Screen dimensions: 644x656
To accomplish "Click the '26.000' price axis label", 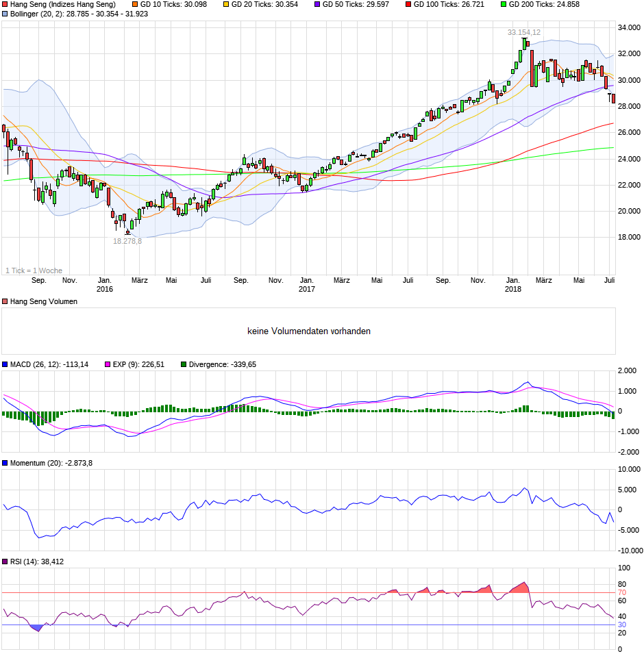I will (x=629, y=133).
